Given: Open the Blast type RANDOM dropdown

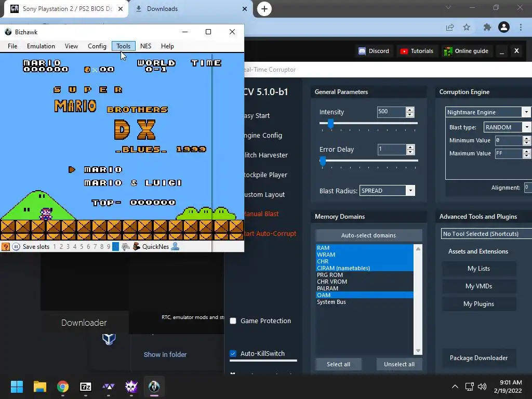Looking at the screenshot, I should pyautogui.click(x=507, y=127).
